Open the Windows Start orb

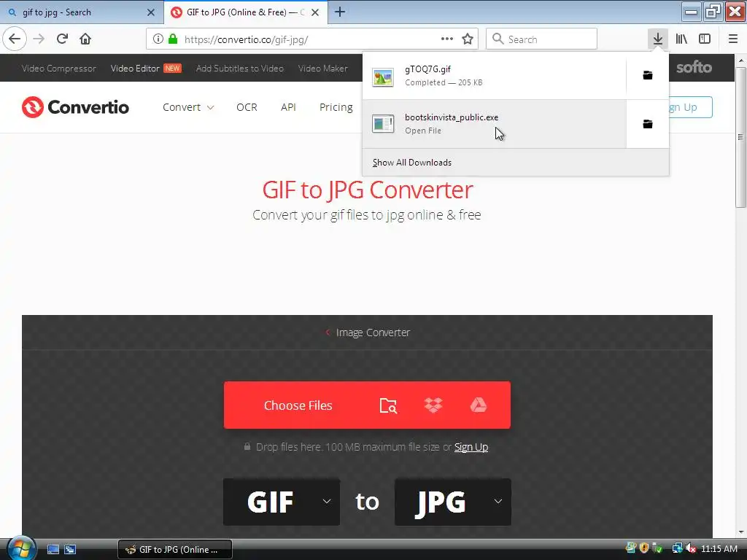point(20,548)
